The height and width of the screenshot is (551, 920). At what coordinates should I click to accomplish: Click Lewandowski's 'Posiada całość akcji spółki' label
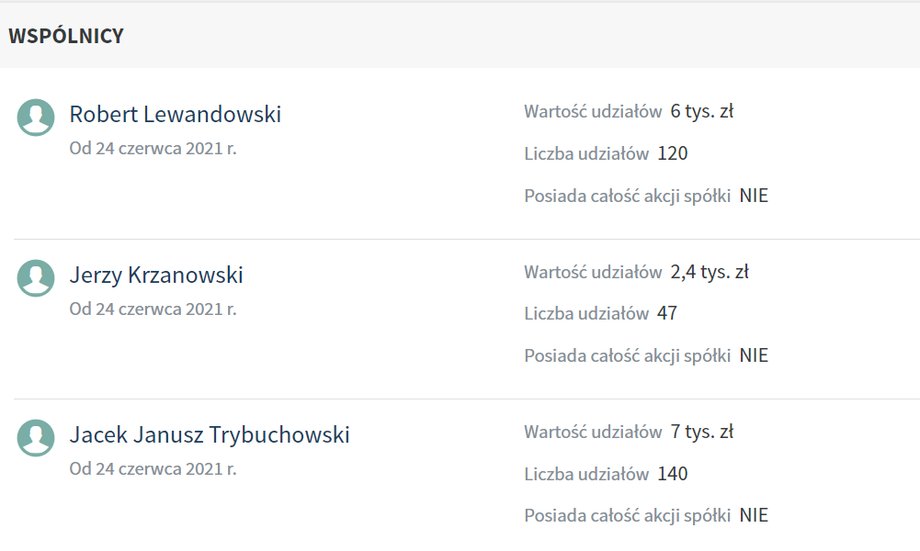(x=627, y=195)
